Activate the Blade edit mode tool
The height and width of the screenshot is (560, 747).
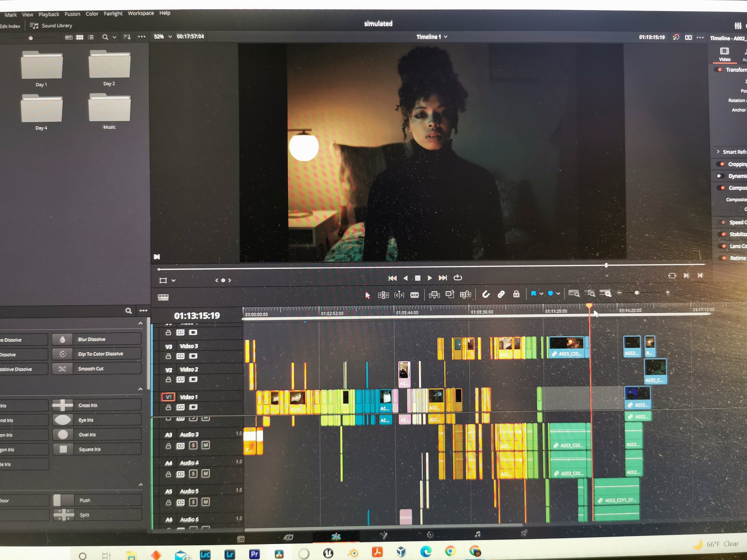[414, 295]
